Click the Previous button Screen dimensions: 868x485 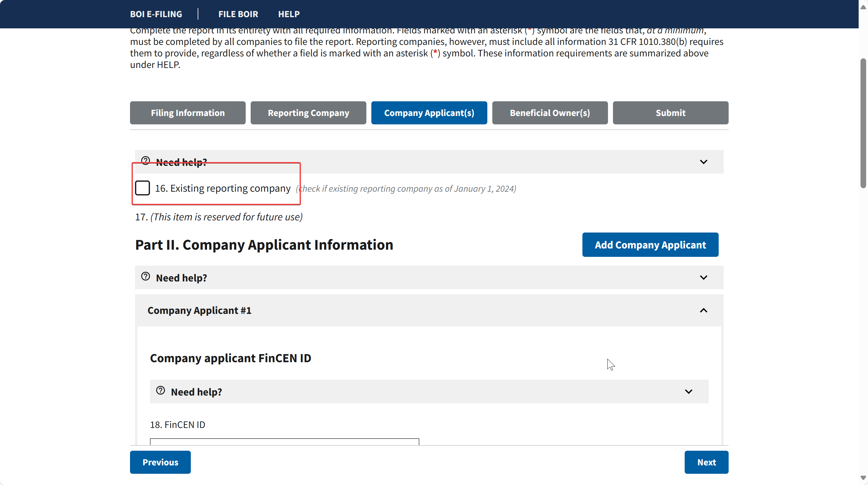[160, 462]
